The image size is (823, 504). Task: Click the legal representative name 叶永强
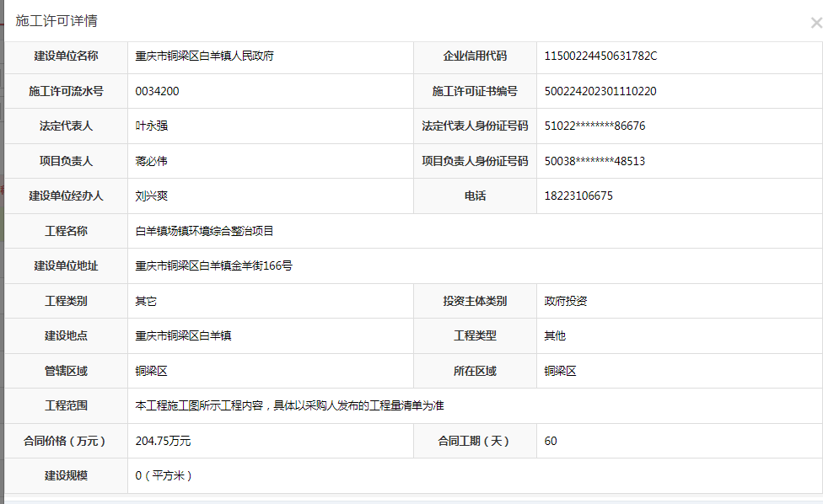click(152, 126)
